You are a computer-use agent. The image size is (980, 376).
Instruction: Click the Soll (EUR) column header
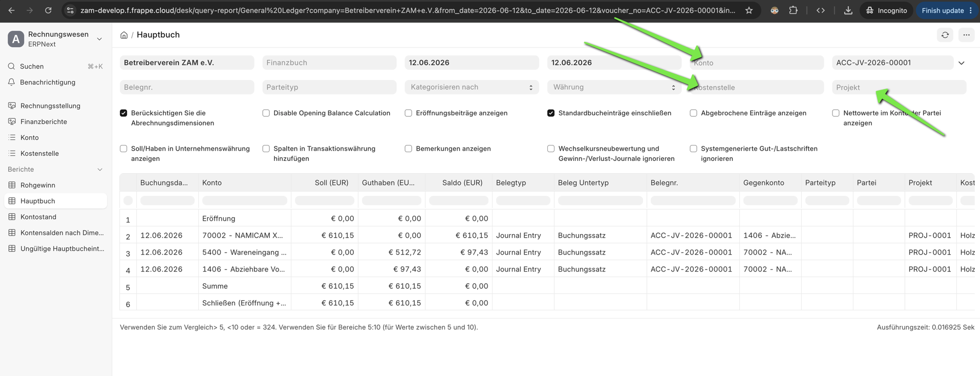pos(324,182)
